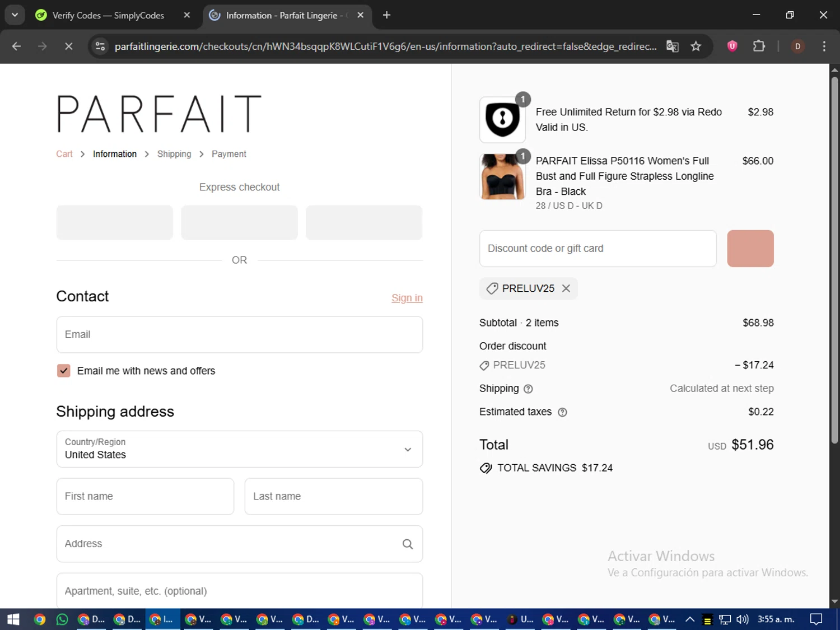Remove the PRELUV25 discount code
The image size is (840, 630).
[566, 288]
